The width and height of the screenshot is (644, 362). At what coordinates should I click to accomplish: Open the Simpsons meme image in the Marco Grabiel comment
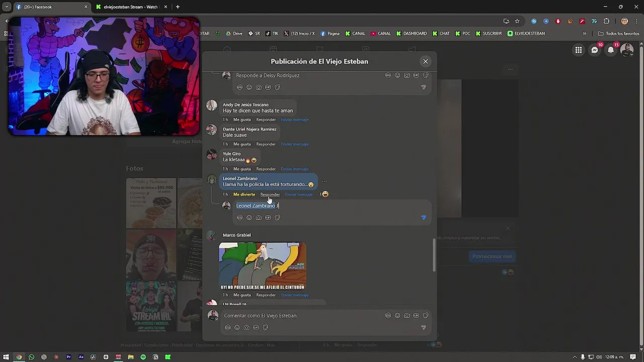tap(262, 266)
